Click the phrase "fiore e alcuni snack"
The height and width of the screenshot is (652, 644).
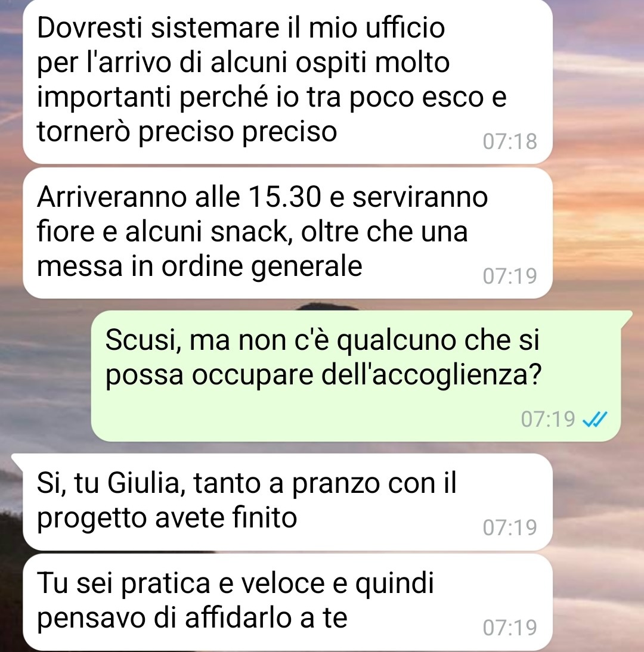(162, 232)
